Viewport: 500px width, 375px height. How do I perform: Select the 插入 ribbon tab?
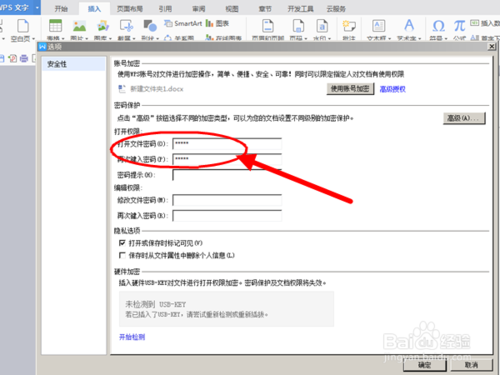(94, 9)
